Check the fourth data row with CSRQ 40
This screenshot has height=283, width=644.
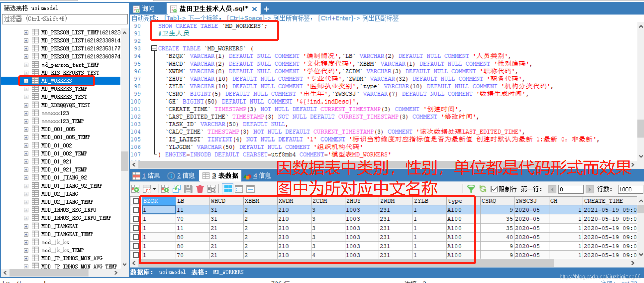click(x=136, y=237)
